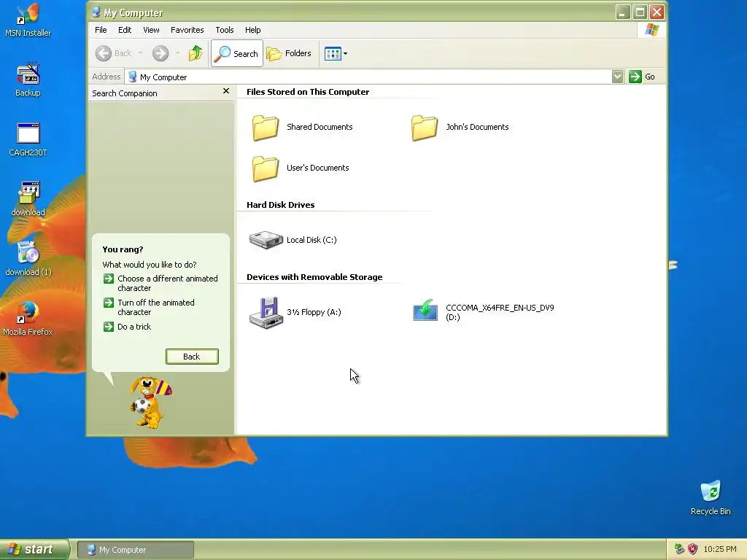Screen dimensions: 747x560
Task: Click My Computer taskbar button
Action: pos(136,550)
